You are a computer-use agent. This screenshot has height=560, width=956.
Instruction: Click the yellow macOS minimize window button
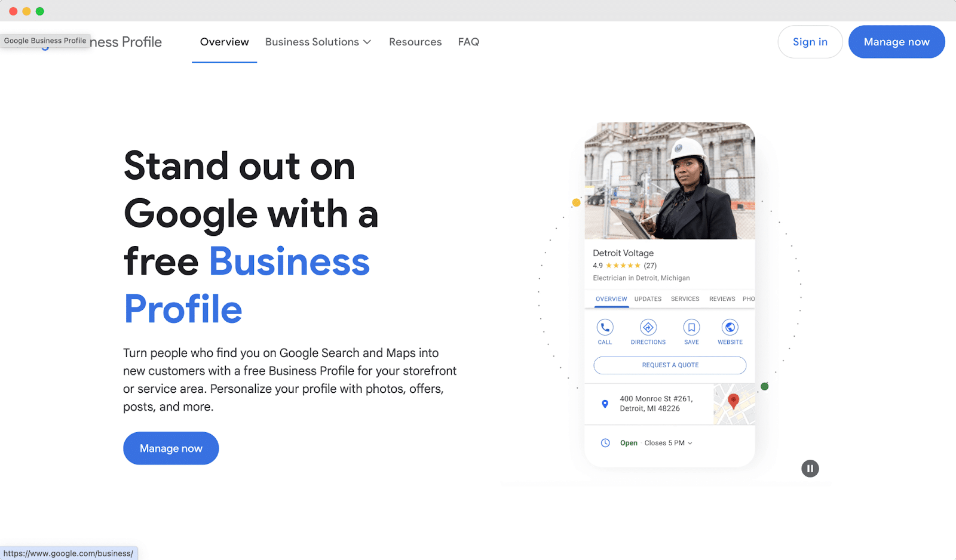[26, 11]
